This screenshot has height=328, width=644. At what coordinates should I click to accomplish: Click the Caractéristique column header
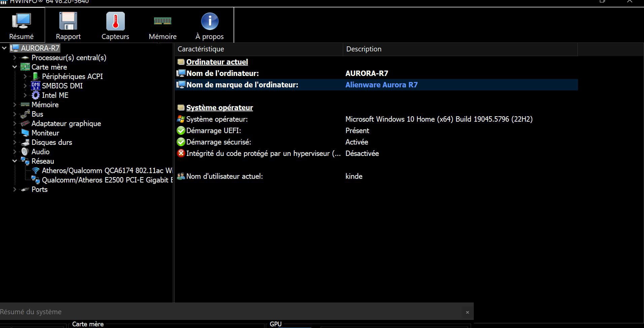(x=259, y=49)
